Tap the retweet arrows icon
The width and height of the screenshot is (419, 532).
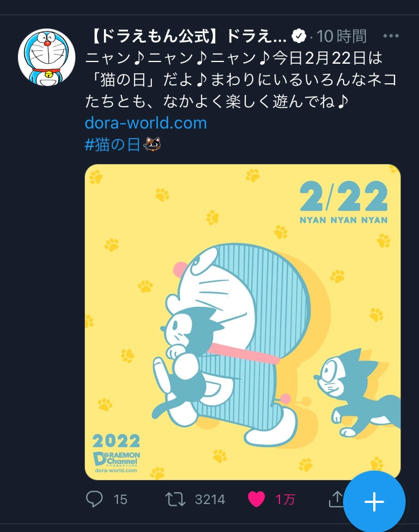coord(175,500)
